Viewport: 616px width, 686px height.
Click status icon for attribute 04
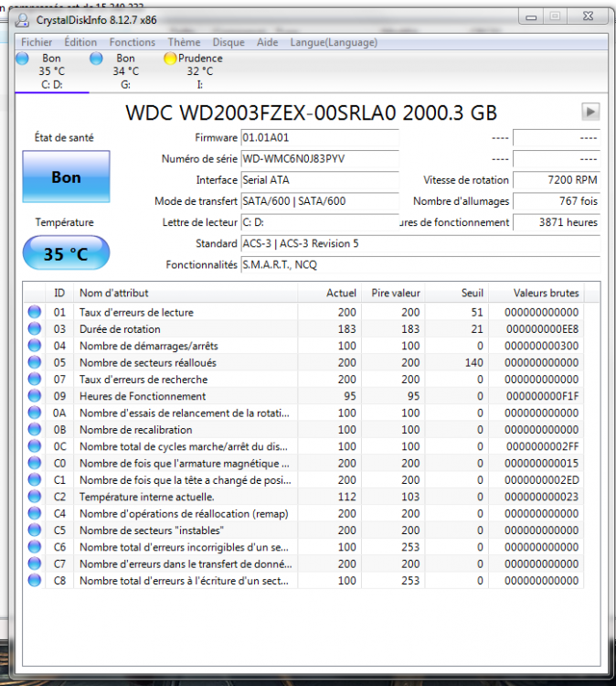tap(34, 346)
